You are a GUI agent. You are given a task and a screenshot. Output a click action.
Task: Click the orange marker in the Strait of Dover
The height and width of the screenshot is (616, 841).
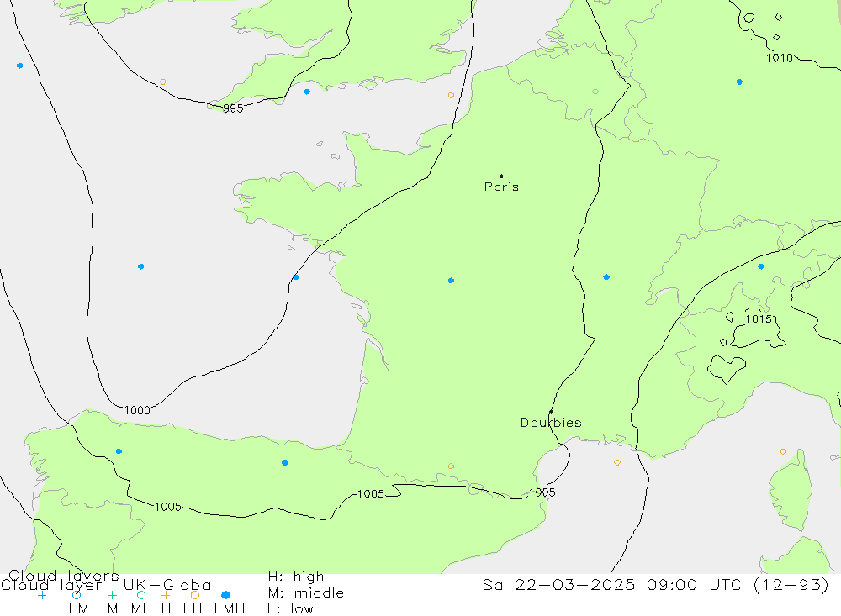(x=451, y=96)
